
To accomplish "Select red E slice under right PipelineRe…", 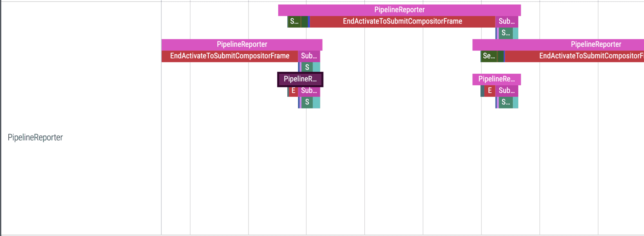I will coord(490,91).
